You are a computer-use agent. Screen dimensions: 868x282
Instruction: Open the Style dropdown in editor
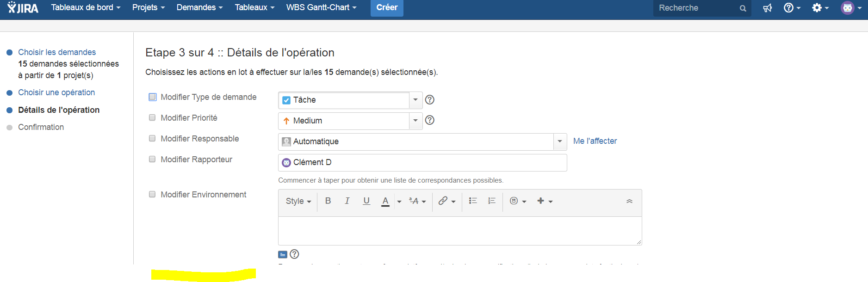(298, 201)
